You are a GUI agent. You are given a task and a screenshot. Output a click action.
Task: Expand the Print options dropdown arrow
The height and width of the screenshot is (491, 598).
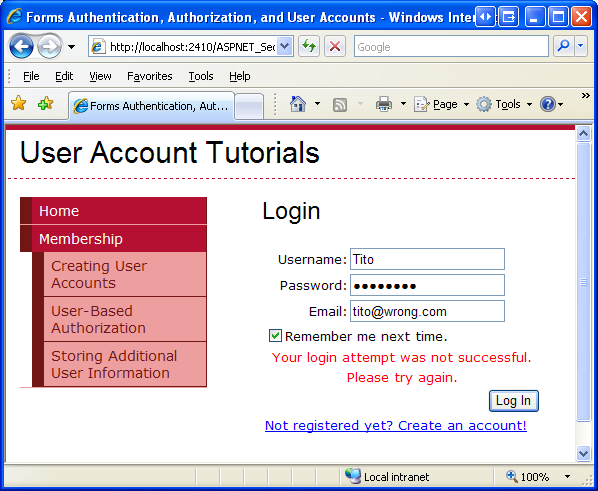tap(403, 104)
